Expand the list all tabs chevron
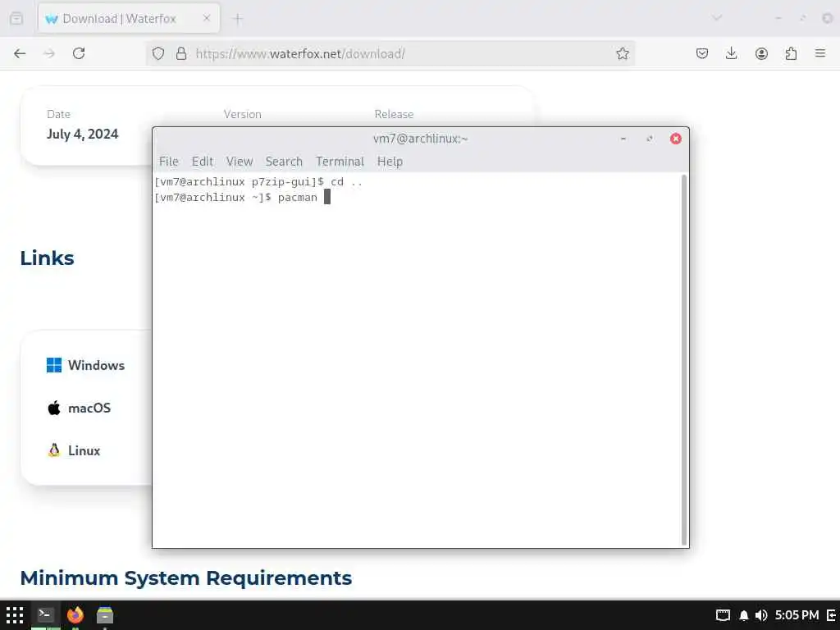This screenshot has width=840, height=630. (x=717, y=18)
